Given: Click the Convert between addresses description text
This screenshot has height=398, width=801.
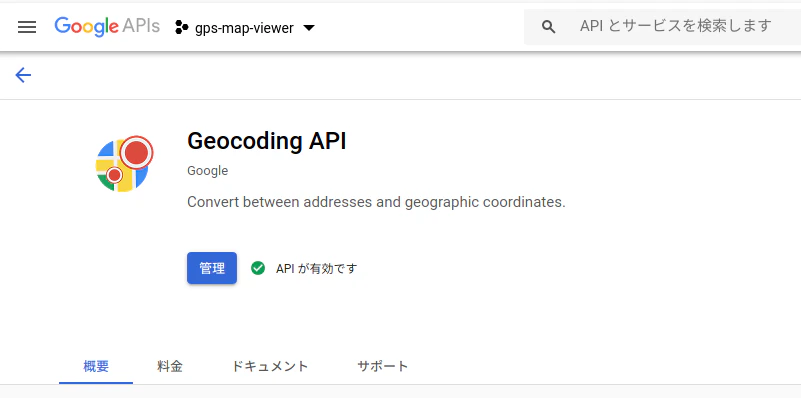Looking at the screenshot, I should coord(376,202).
